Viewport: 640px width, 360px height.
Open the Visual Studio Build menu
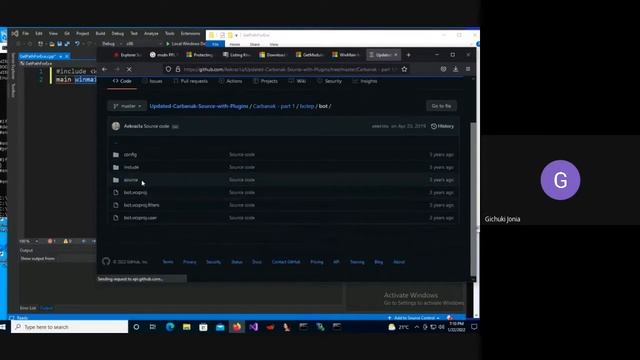pos(100,33)
